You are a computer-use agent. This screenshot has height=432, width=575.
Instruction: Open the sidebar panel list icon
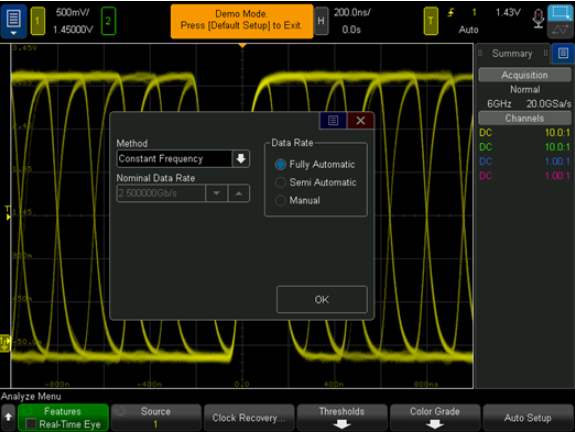click(x=563, y=54)
